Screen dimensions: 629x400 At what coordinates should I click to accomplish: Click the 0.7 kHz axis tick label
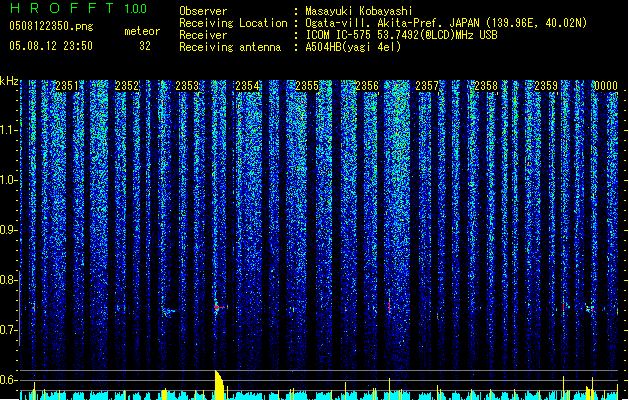pyautogui.click(x=8, y=330)
